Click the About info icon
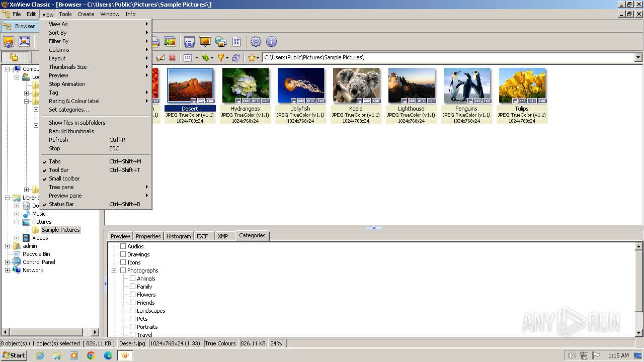This screenshot has height=362, width=644. [x=271, y=42]
